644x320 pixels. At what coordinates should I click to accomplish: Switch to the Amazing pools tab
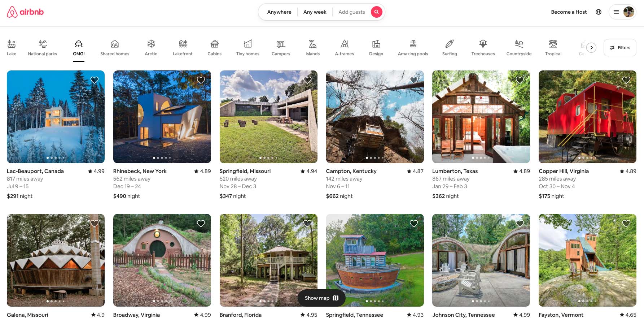click(x=413, y=48)
